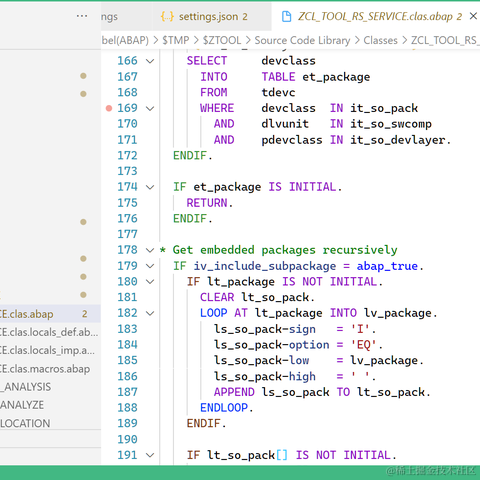
Task: Collapse the comment fold at line 178
Action: point(150,250)
